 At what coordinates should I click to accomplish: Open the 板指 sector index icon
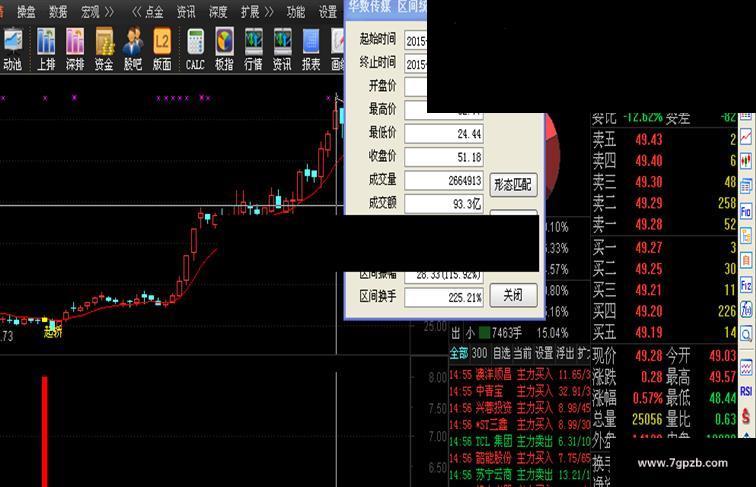(224, 49)
